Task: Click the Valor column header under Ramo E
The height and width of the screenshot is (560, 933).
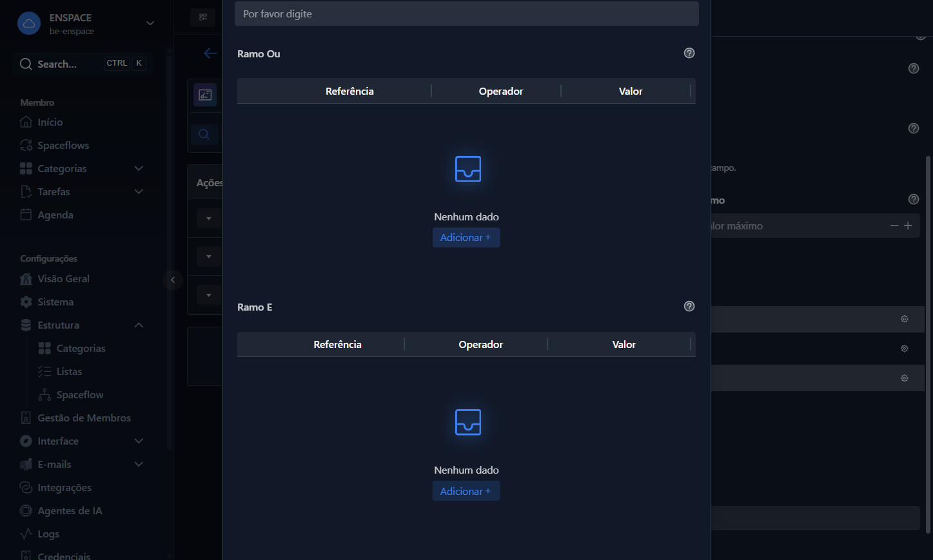Action: tap(624, 345)
